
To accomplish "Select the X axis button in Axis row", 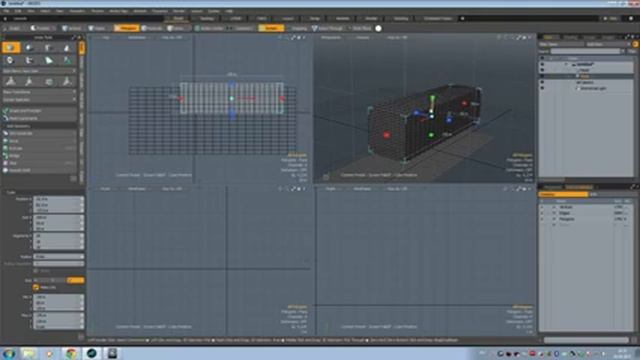I will [42, 280].
